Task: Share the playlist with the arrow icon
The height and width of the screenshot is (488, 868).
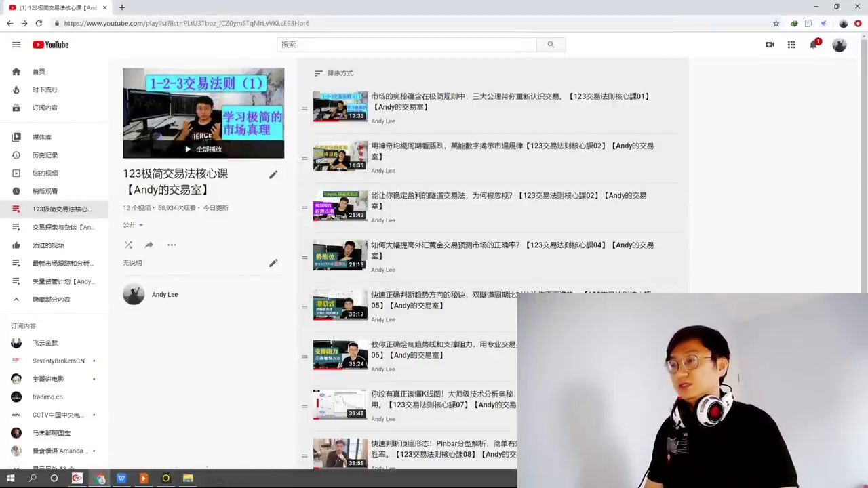Action: [149, 245]
